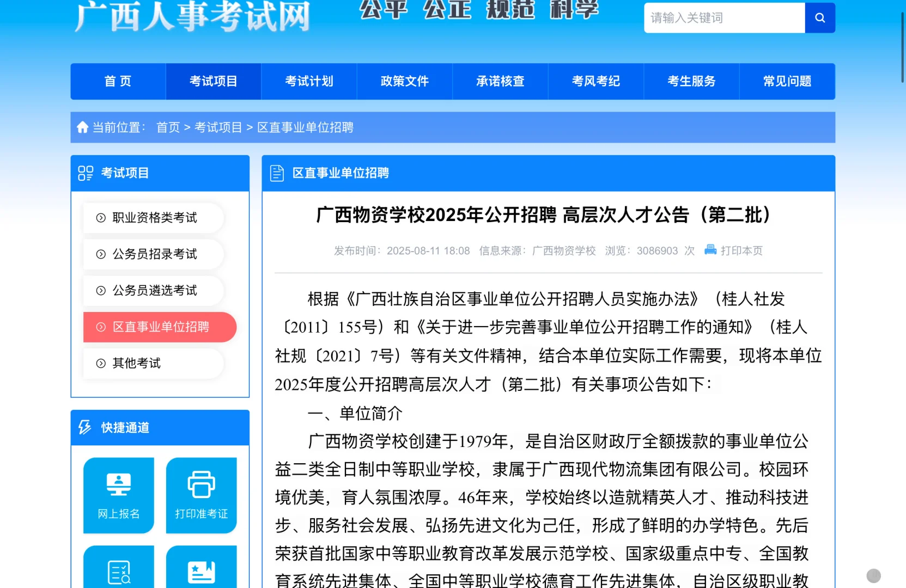Focus the 请输入关键词 search field
Viewport: 906px width, 588px height.
tap(725, 18)
